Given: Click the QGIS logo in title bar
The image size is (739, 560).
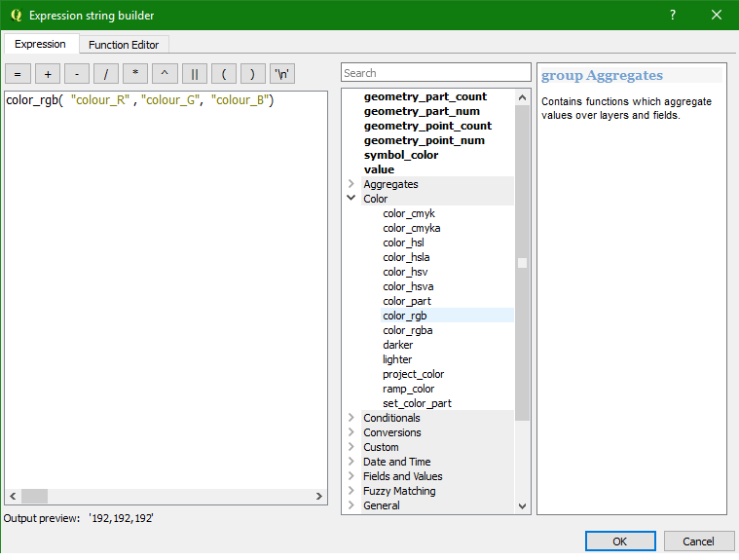Looking at the screenshot, I should tap(16, 15).
